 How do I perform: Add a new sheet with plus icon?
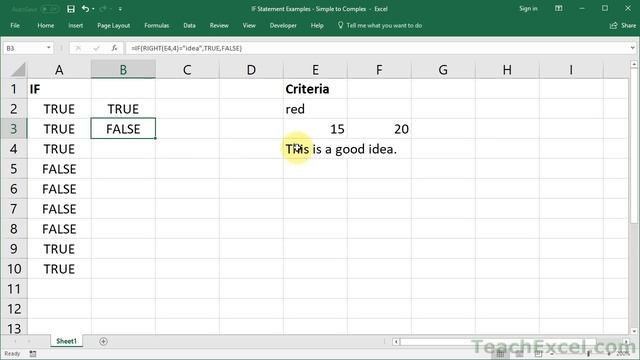tap(103, 341)
